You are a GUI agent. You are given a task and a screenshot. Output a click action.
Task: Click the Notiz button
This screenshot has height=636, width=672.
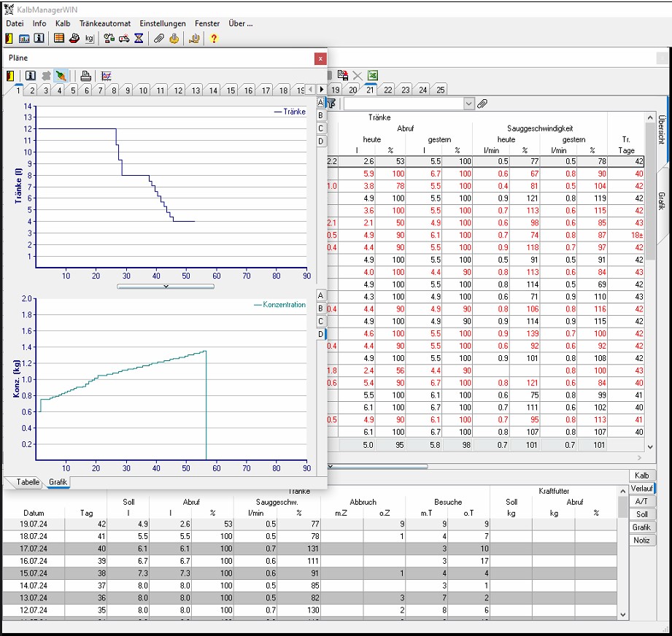[641, 540]
